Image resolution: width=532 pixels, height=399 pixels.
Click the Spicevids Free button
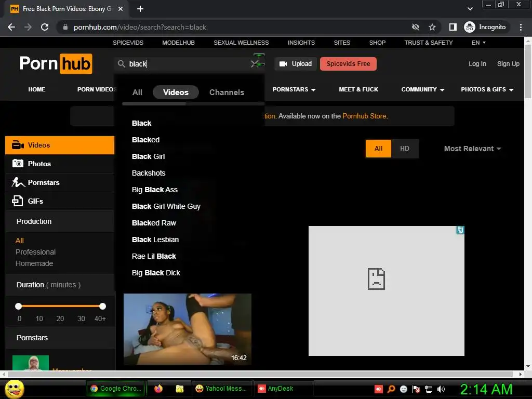[348, 64]
